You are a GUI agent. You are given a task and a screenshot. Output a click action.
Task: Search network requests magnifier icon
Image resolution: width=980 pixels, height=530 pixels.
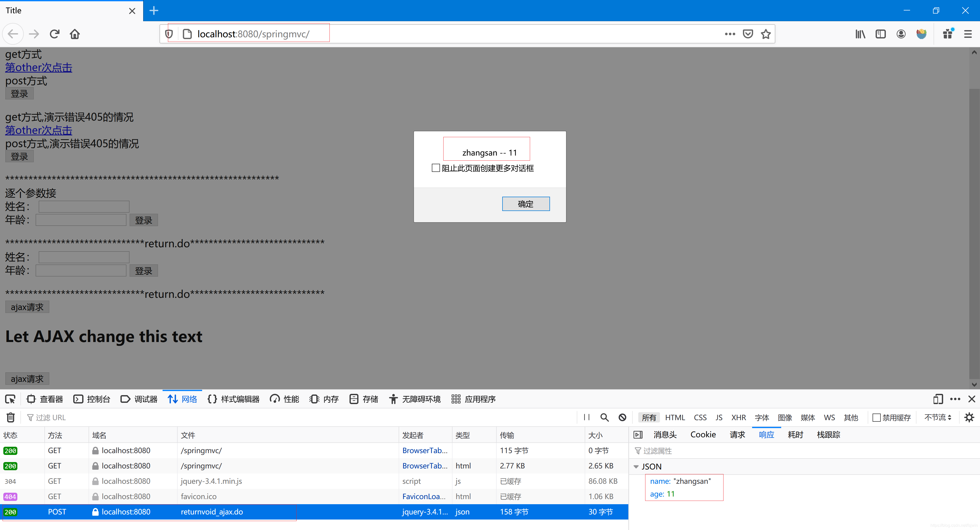605,417
